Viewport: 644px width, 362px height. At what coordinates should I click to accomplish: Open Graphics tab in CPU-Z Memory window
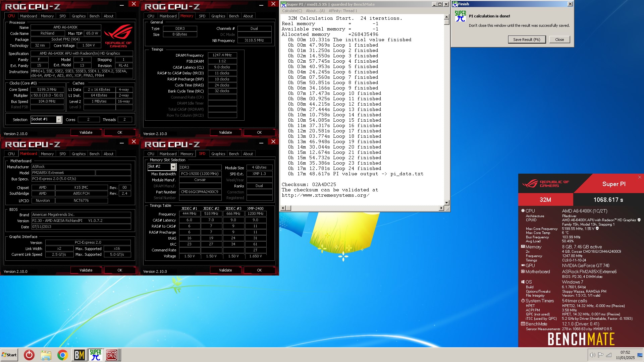(x=218, y=16)
